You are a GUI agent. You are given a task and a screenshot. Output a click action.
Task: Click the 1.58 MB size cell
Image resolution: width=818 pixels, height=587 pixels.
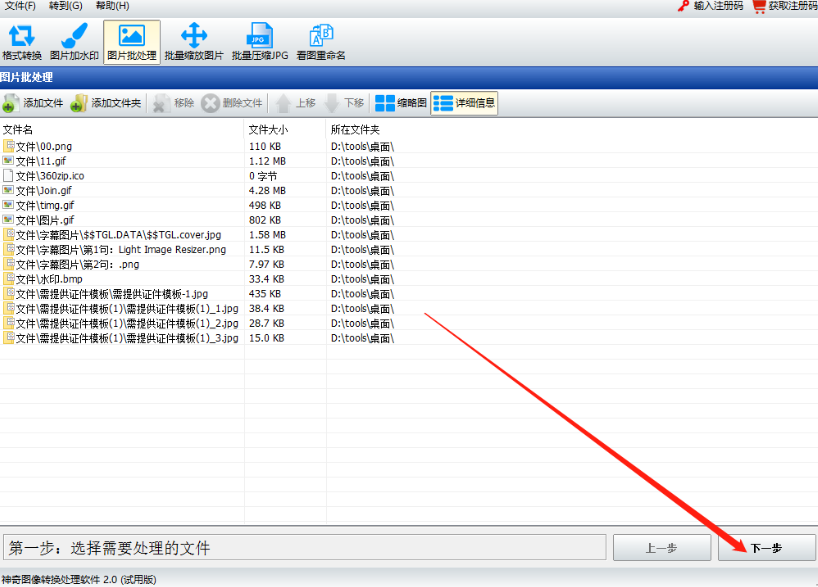click(267, 235)
